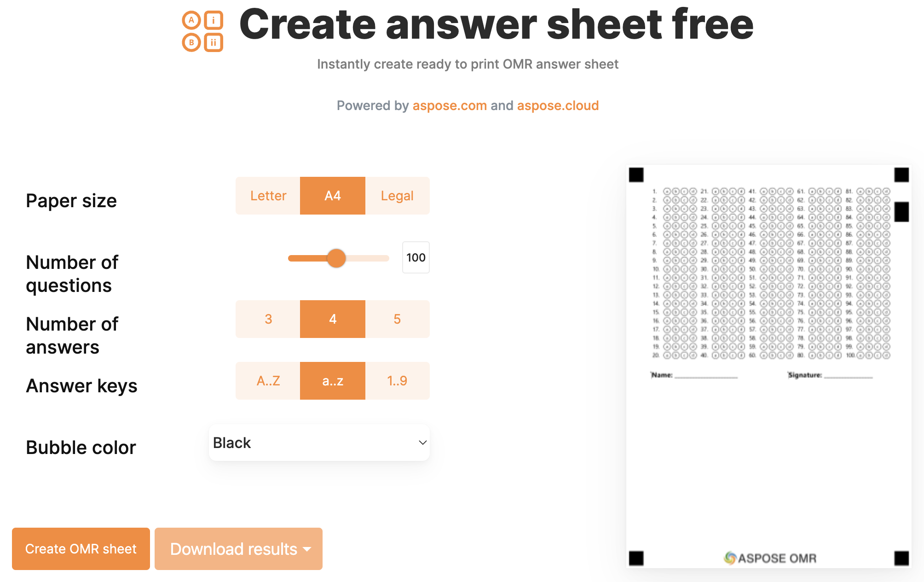Choose A4 paper size option
The height and width of the screenshot is (582, 924).
click(332, 196)
